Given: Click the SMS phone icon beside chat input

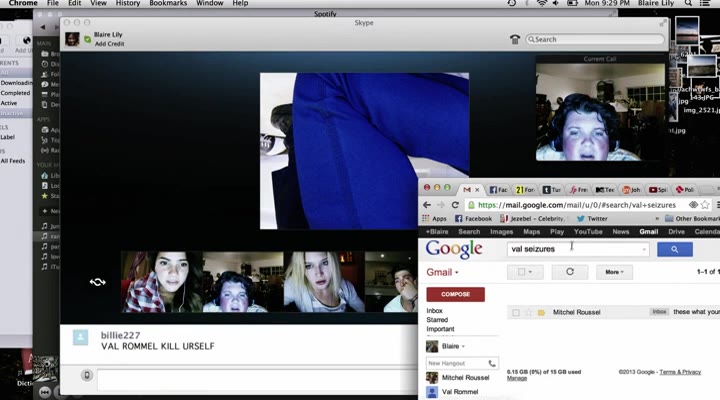Looking at the screenshot, I should [x=87, y=375].
